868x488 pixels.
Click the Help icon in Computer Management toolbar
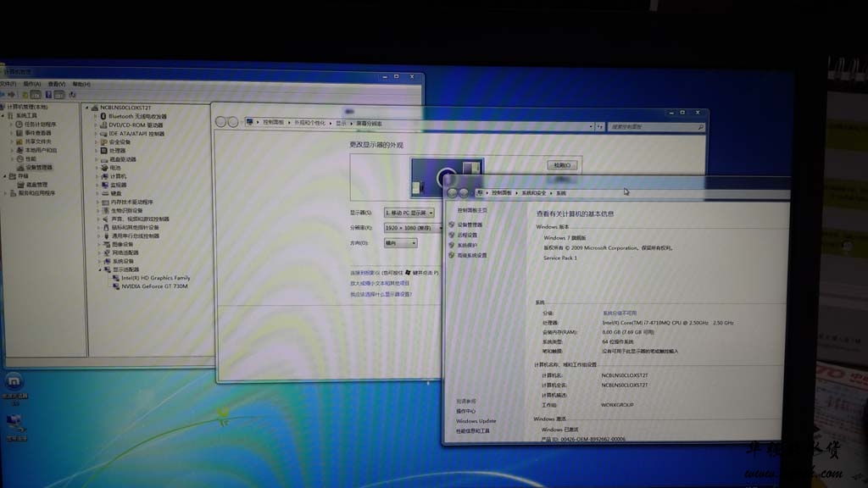(x=48, y=95)
